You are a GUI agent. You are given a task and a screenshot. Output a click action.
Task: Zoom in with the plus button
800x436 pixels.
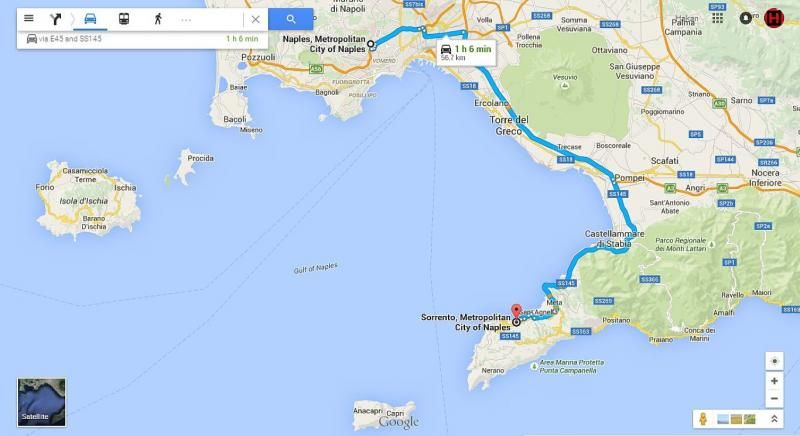click(774, 381)
